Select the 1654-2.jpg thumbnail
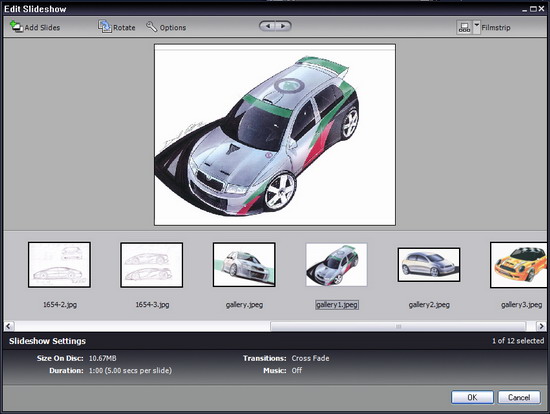Image resolution: width=550 pixels, height=414 pixels. 59,265
